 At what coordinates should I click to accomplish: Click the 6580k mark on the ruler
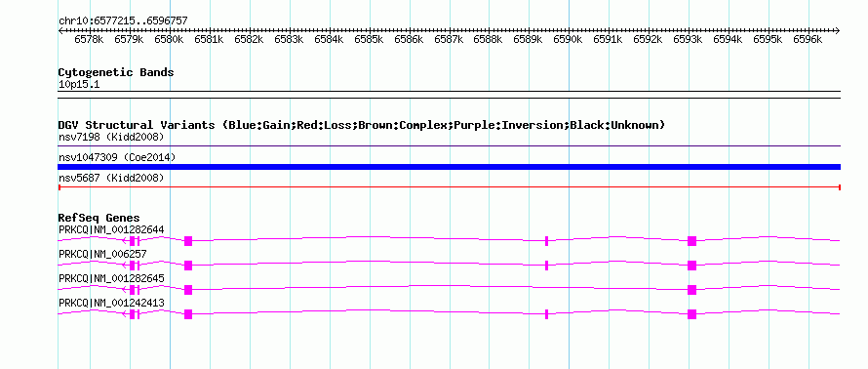(x=169, y=39)
